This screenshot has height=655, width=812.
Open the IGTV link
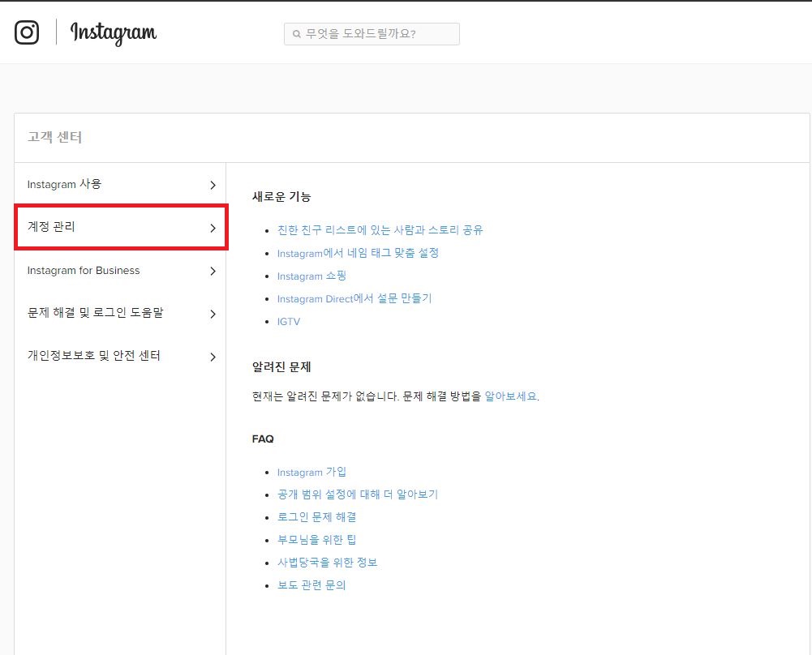point(289,322)
